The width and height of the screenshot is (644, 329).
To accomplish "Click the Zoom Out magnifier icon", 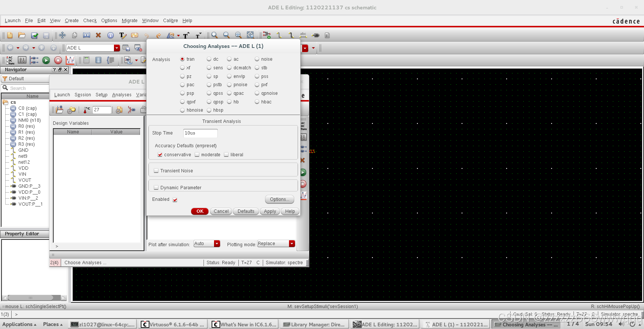I will tap(226, 35).
